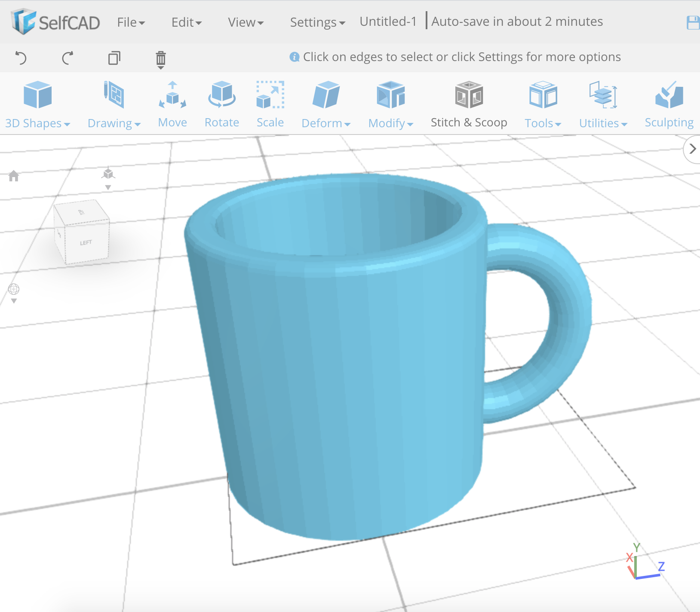The image size is (700, 612).
Task: Click the save disk icon
Action: (693, 23)
